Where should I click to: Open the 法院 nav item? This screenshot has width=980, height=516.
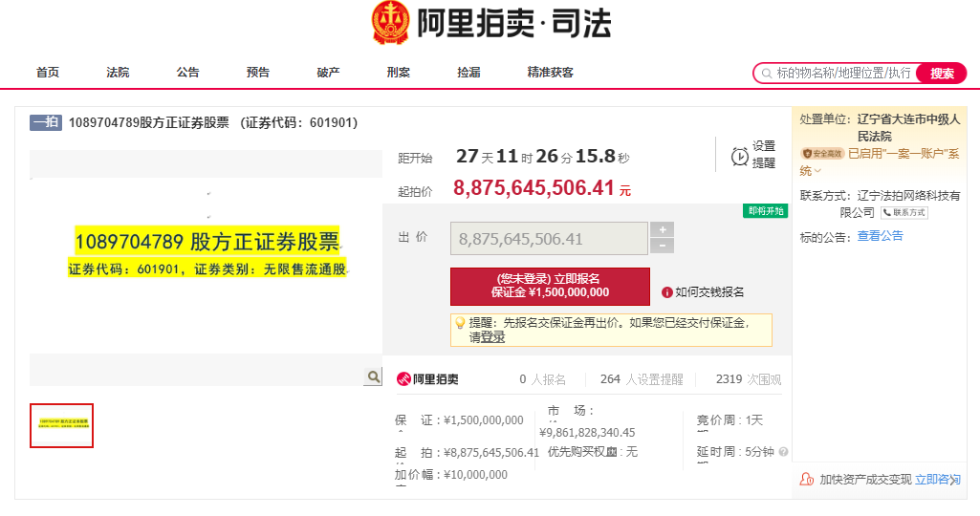[x=118, y=73]
